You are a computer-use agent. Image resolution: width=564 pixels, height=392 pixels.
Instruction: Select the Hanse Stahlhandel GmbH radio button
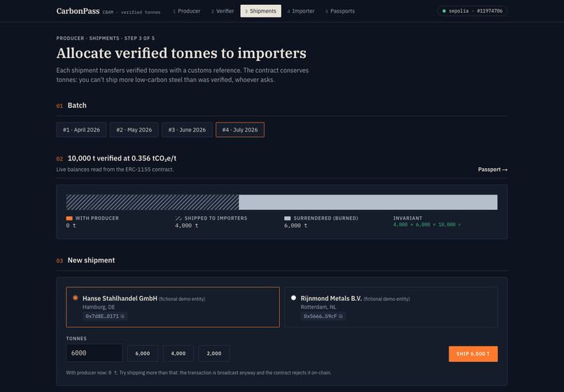pyautogui.click(x=75, y=297)
